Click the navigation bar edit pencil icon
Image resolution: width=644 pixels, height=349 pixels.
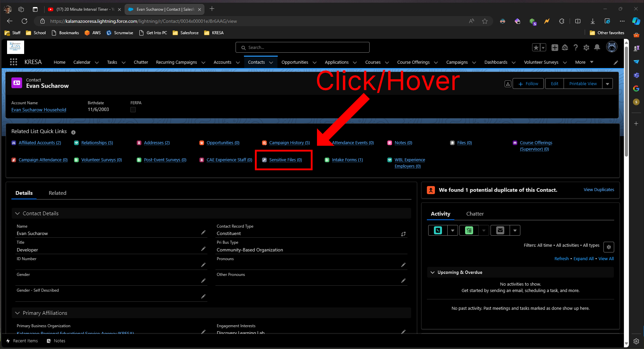[x=616, y=62]
